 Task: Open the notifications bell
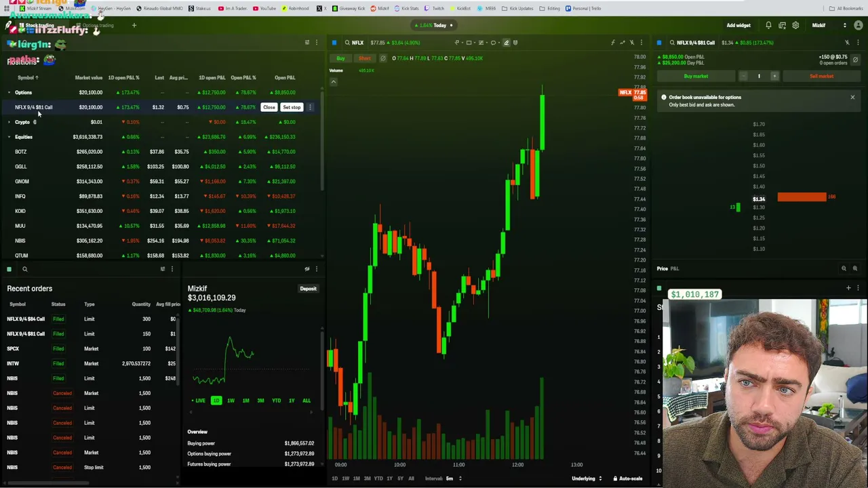pos(768,26)
